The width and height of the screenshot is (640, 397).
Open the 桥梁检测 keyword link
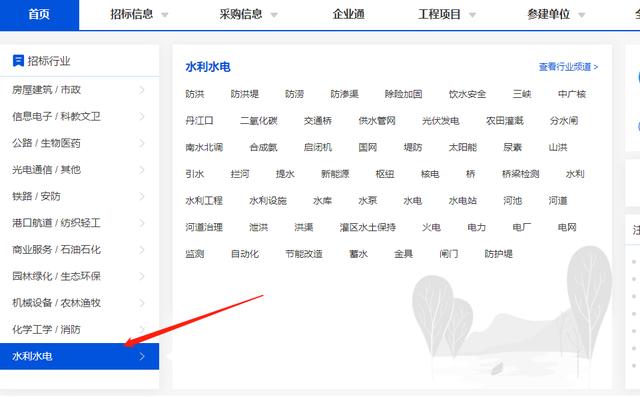(x=520, y=174)
